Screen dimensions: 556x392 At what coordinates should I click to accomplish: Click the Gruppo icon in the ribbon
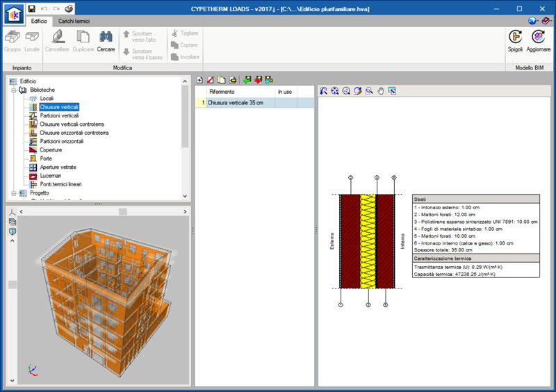(13, 38)
